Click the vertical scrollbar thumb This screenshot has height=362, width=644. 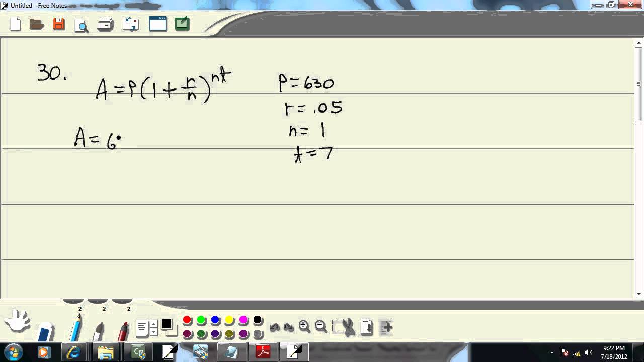(x=639, y=84)
